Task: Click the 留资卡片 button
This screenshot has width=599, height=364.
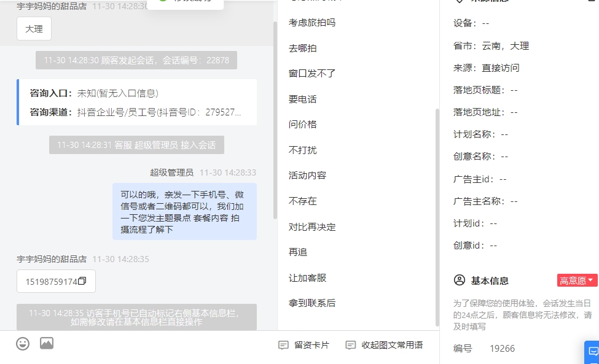Action: click(303, 346)
